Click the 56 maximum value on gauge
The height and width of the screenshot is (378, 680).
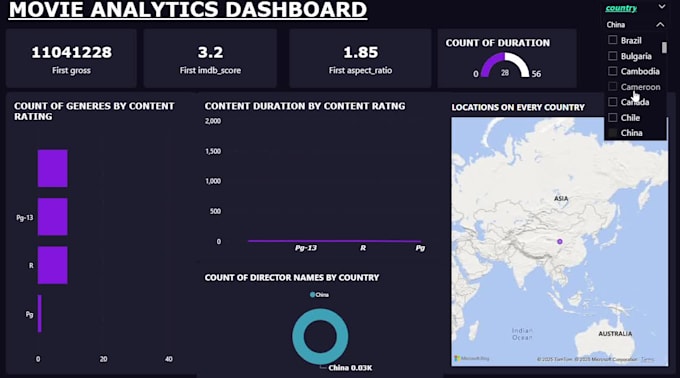click(x=536, y=74)
